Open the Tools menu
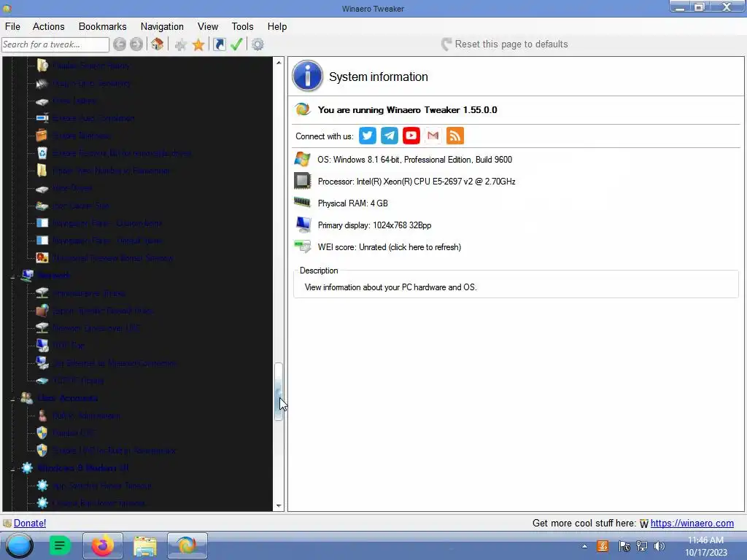The width and height of the screenshot is (747, 560). [242, 27]
